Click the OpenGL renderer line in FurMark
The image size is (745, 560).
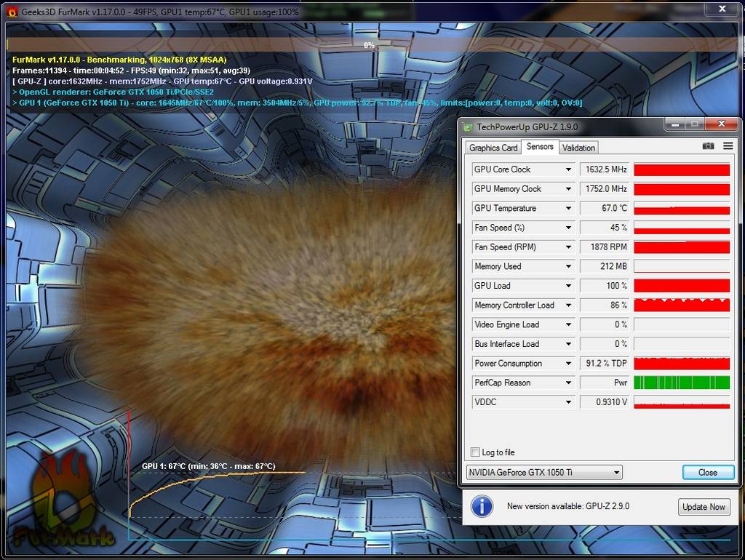pyautogui.click(x=113, y=92)
